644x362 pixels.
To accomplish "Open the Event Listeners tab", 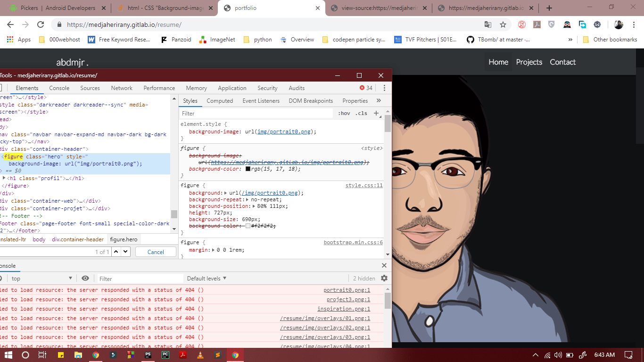I will click(x=261, y=100).
